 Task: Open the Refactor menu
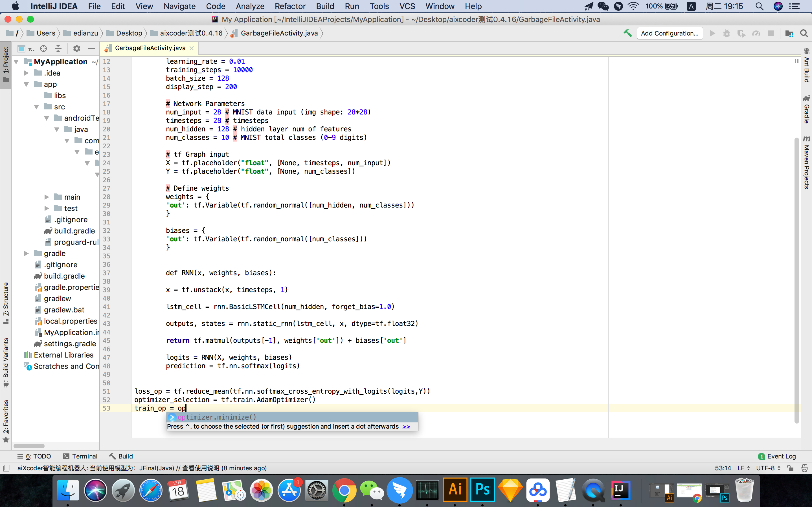pos(290,6)
